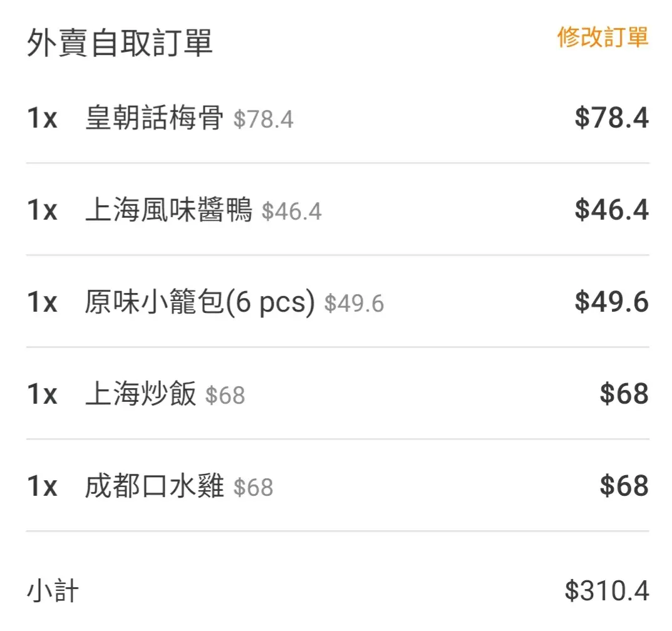Image resolution: width=672 pixels, height=631 pixels.
Task: Click the $310.4 subtotal amount
Action: (x=606, y=590)
